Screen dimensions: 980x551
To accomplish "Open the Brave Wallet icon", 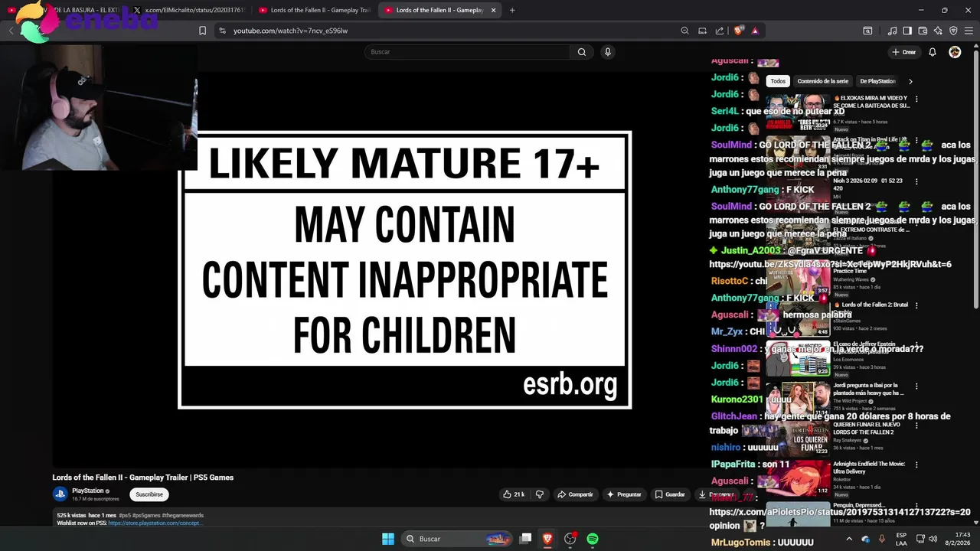I will (923, 31).
